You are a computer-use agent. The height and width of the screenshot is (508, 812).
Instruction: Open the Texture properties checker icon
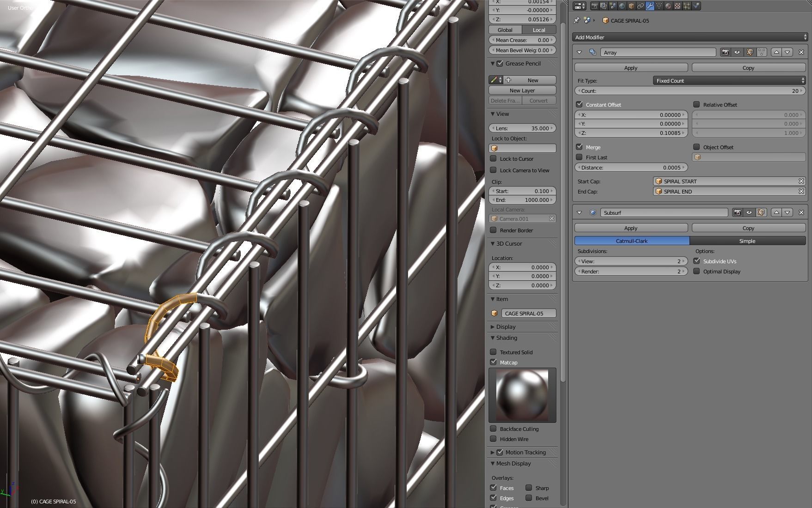(x=678, y=6)
